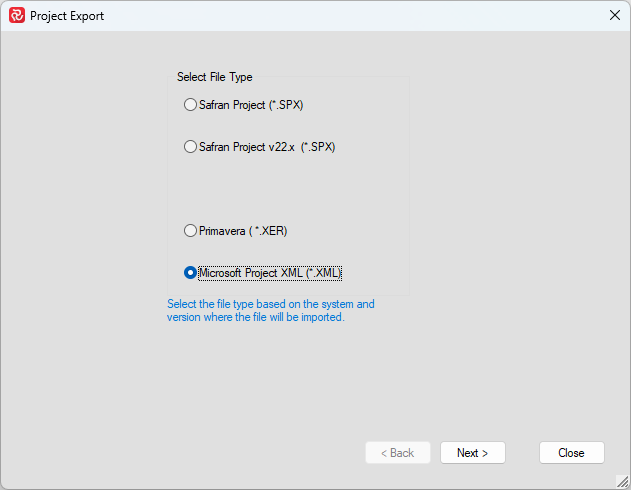The width and height of the screenshot is (631, 490).
Task: Click the Safran logo in title bar
Action: (x=16, y=16)
